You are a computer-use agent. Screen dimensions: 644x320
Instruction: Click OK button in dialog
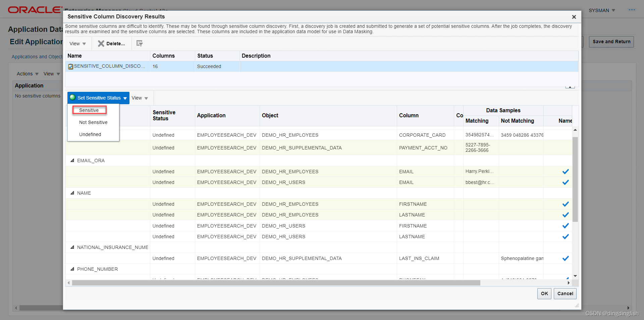pos(544,294)
